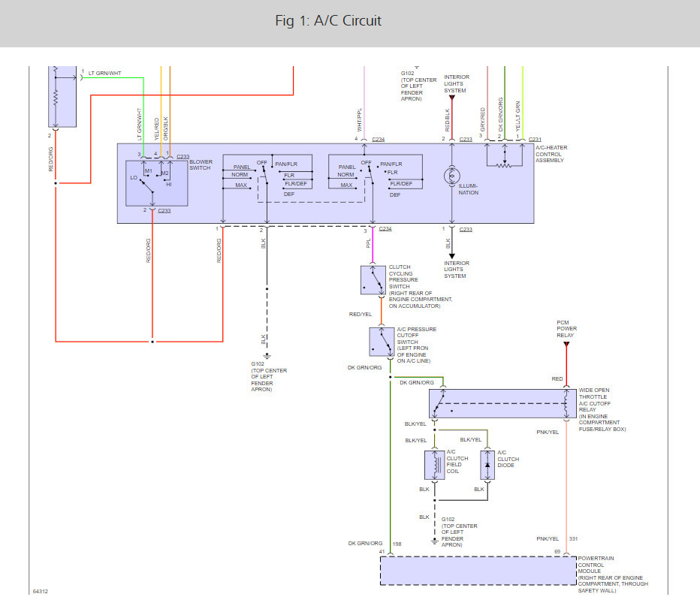Click circuit number "198" near PCM pin 41

click(x=397, y=544)
